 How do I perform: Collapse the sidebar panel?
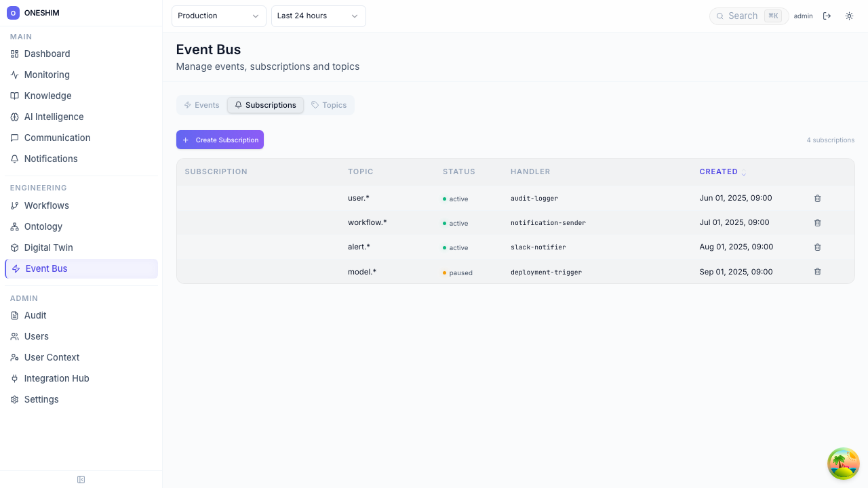point(81,480)
